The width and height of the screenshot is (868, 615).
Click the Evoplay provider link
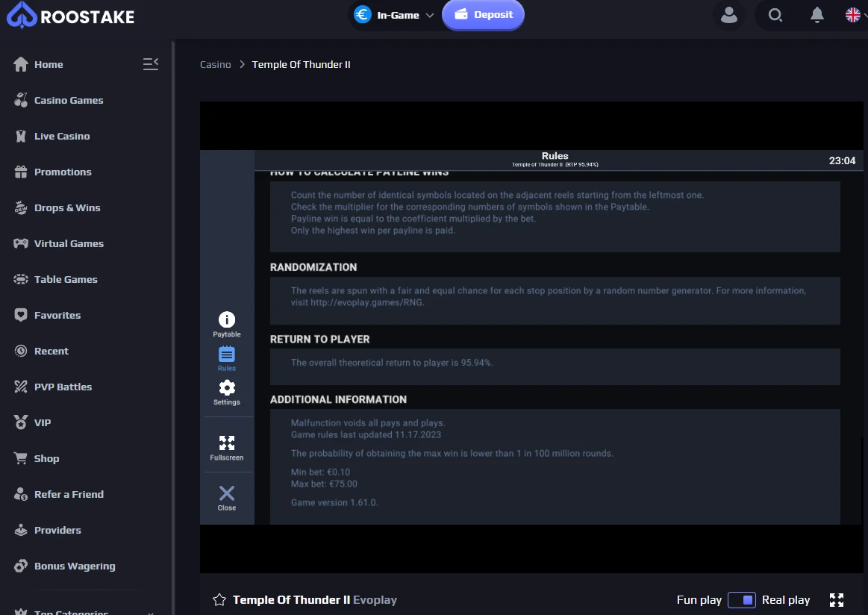click(375, 600)
